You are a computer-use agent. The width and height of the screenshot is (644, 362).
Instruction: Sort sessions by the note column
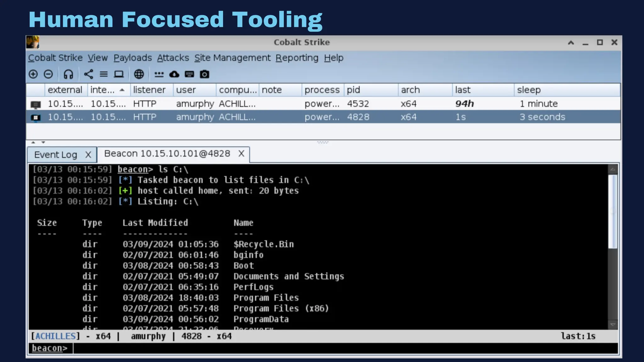coord(280,90)
